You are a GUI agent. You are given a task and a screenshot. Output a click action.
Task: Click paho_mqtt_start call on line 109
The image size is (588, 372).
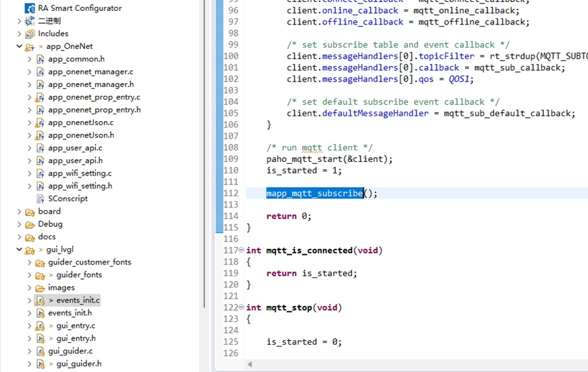coord(305,159)
